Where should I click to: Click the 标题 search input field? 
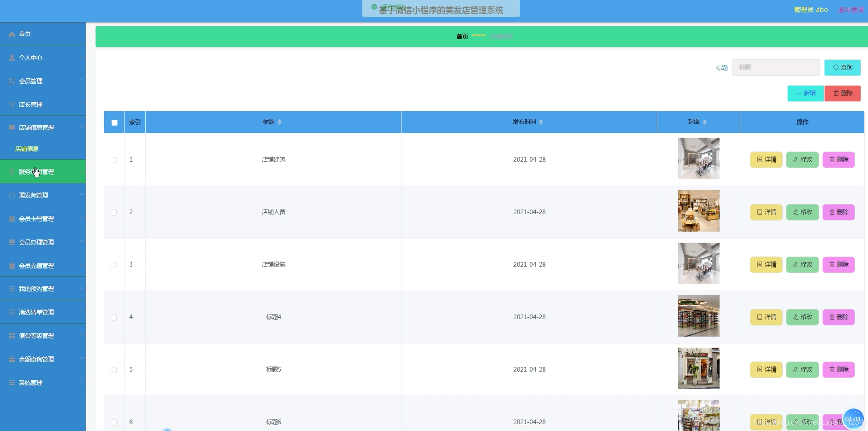coord(776,68)
